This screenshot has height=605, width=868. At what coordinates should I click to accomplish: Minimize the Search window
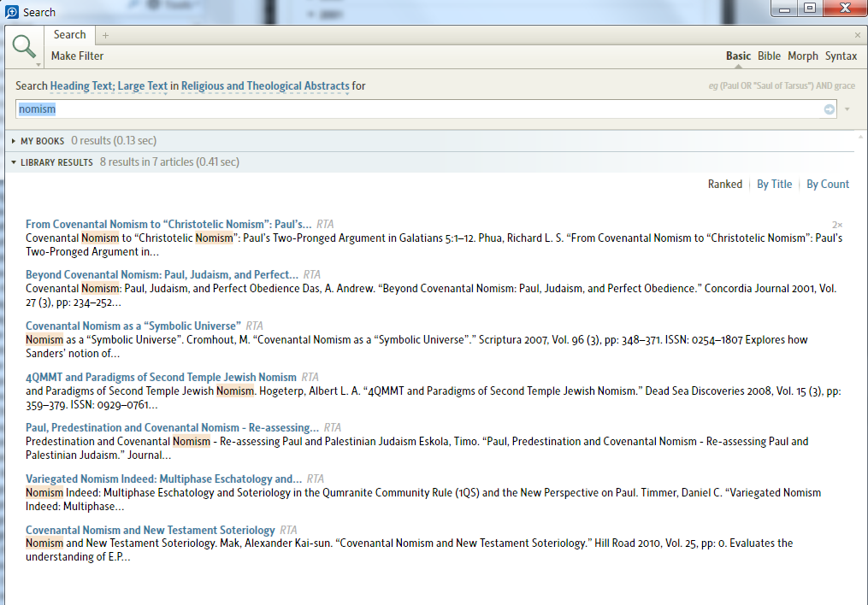click(784, 9)
